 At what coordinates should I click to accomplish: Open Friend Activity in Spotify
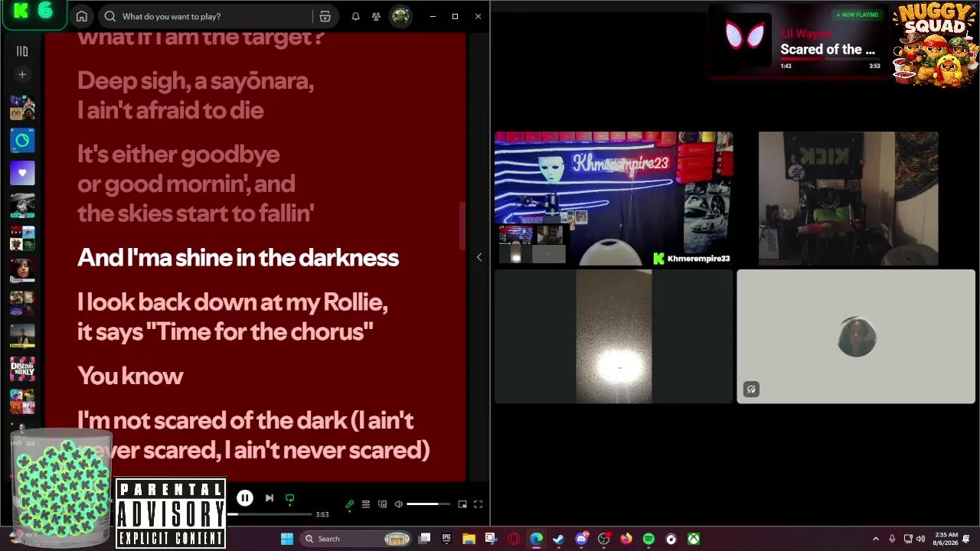point(376,16)
